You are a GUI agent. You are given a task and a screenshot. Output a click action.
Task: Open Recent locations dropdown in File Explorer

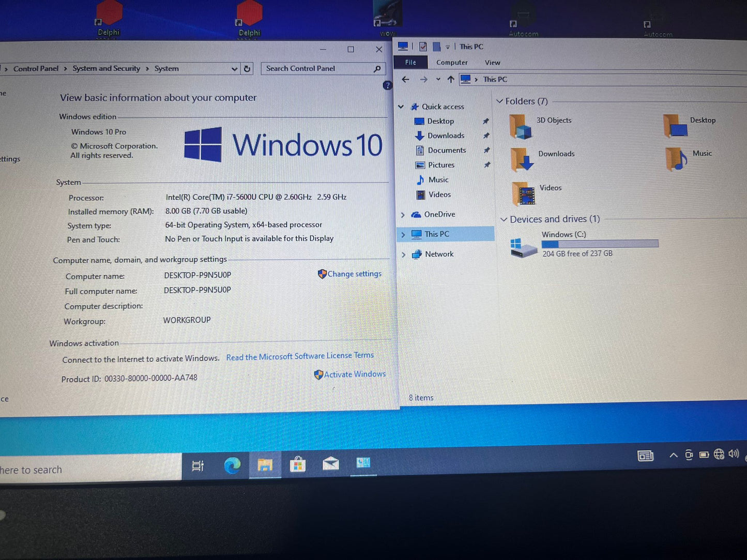[438, 80]
